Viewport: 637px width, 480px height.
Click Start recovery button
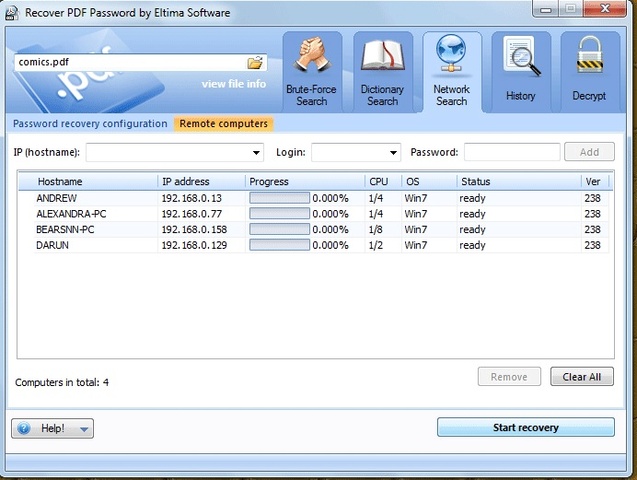coord(526,427)
